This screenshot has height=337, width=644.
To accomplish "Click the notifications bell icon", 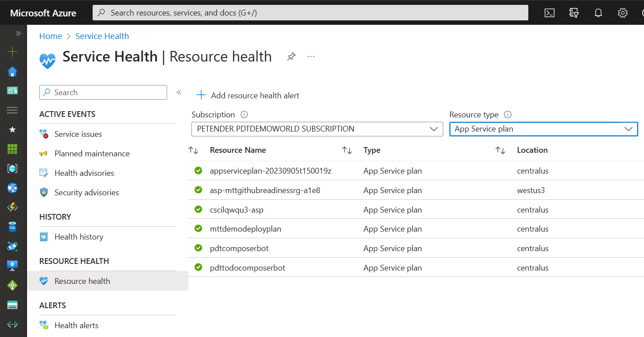I will point(598,13).
